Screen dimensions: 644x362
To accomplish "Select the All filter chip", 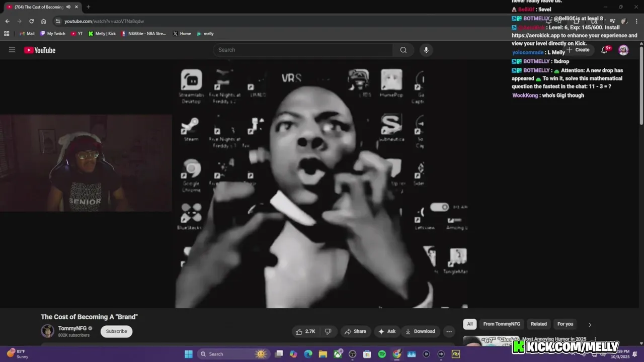I will pyautogui.click(x=470, y=324).
